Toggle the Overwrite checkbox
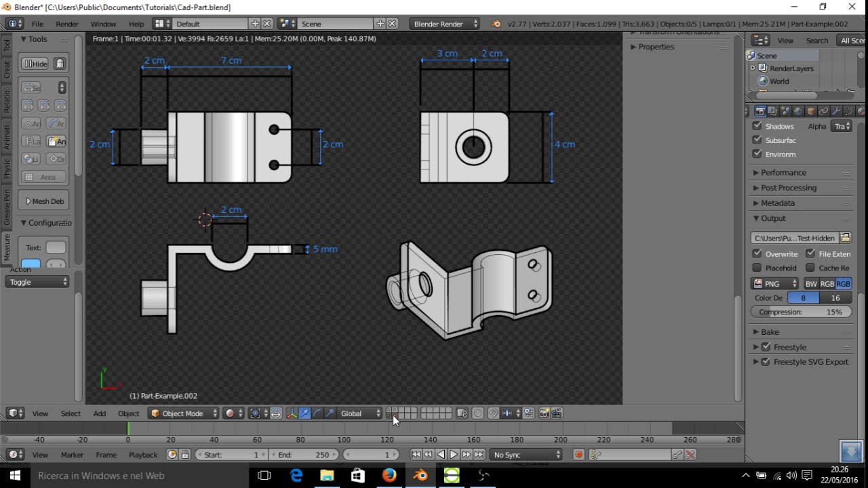Viewport: 868px width, 488px height. tap(757, 253)
